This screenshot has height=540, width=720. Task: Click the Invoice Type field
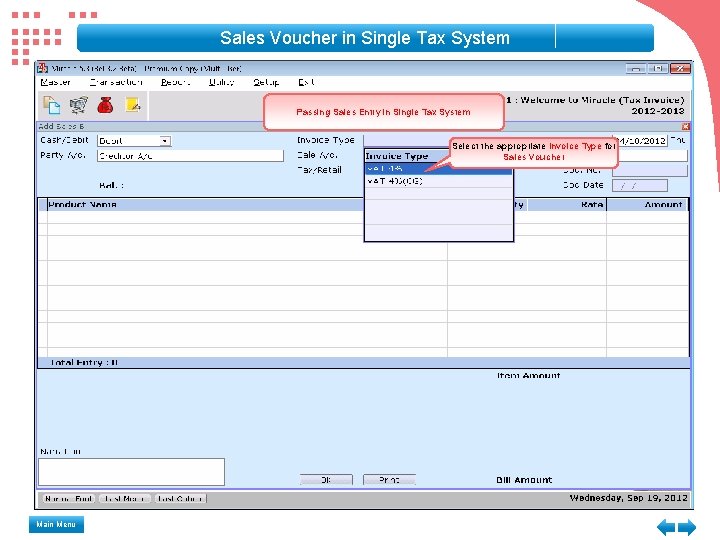(406, 140)
